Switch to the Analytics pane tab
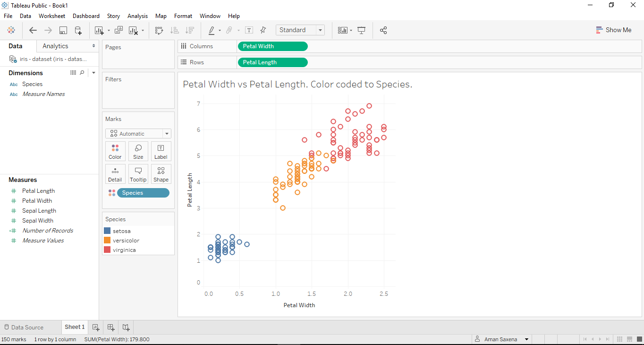This screenshot has width=644, height=345. pyautogui.click(x=54, y=46)
